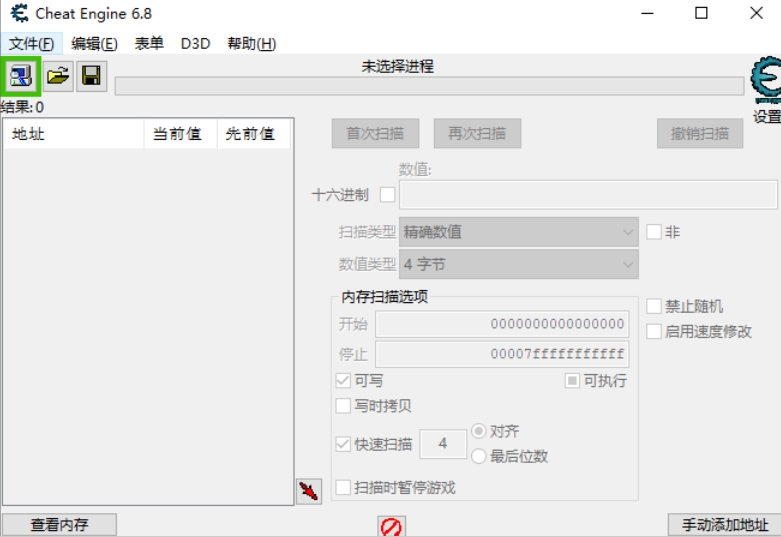Enable 扫描时暂停游戏 checkbox
The height and width of the screenshot is (537, 781).
coord(343,487)
